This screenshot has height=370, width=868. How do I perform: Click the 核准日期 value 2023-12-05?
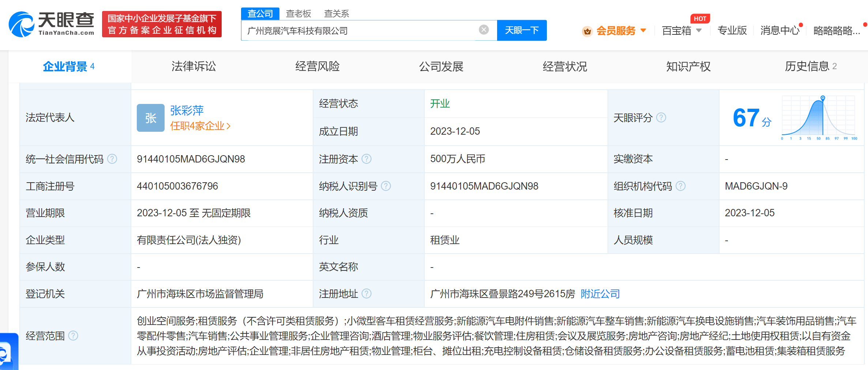click(749, 213)
